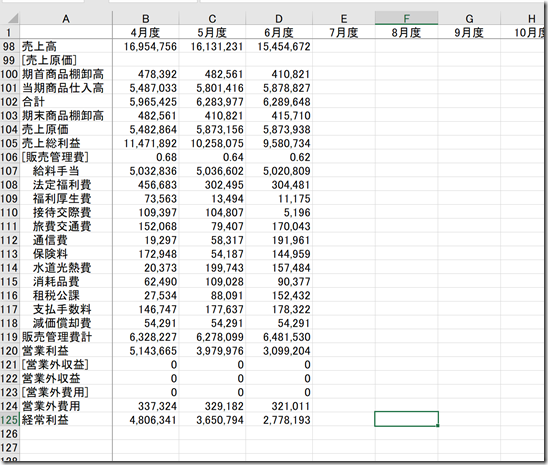
Task: Click the 経常利益 label cell
Action: [66, 420]
